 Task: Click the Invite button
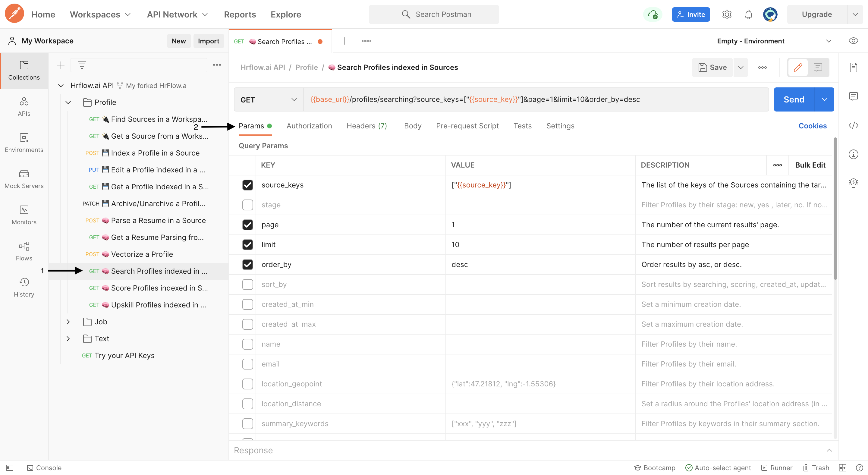tap(690, 14)
